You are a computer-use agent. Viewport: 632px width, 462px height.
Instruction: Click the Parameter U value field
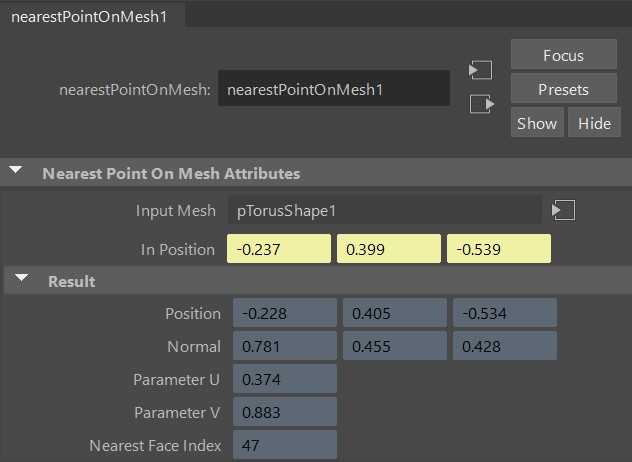pyautogui.click(x=285, y=379)
